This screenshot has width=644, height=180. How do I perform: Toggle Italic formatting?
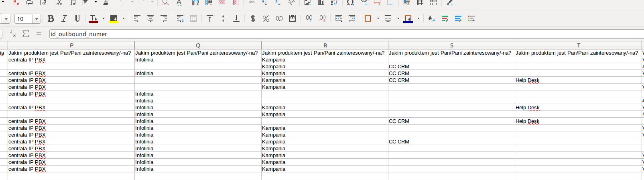pos(64,18)
